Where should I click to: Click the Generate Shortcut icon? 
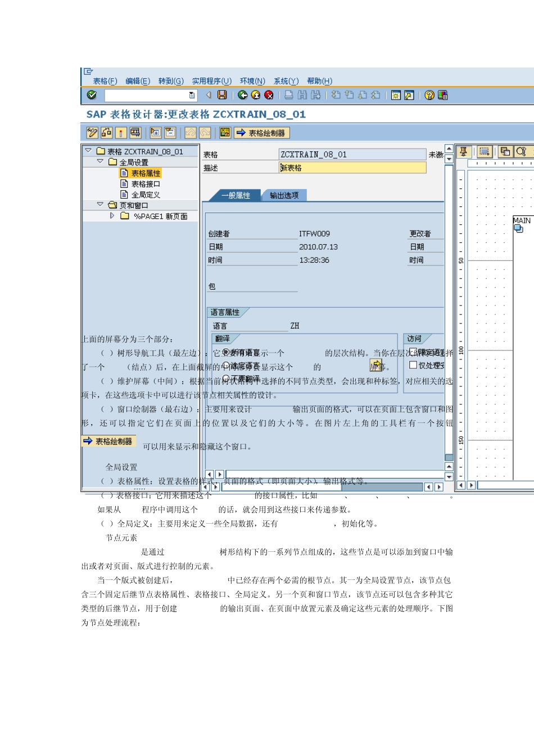tap(409, 95)
